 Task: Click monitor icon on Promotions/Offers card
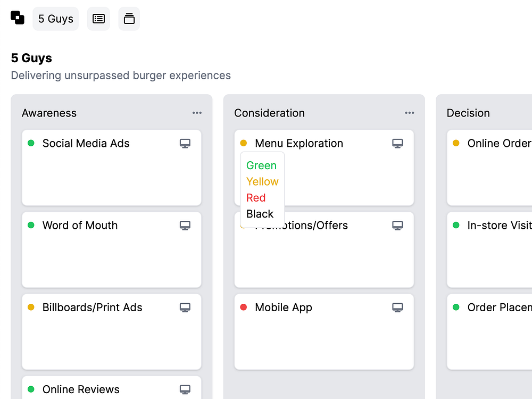(397, 226)
